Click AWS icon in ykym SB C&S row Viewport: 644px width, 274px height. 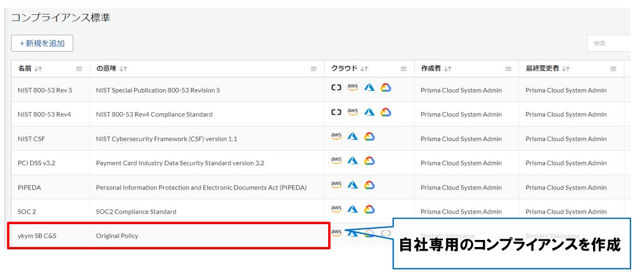(336, 234)
